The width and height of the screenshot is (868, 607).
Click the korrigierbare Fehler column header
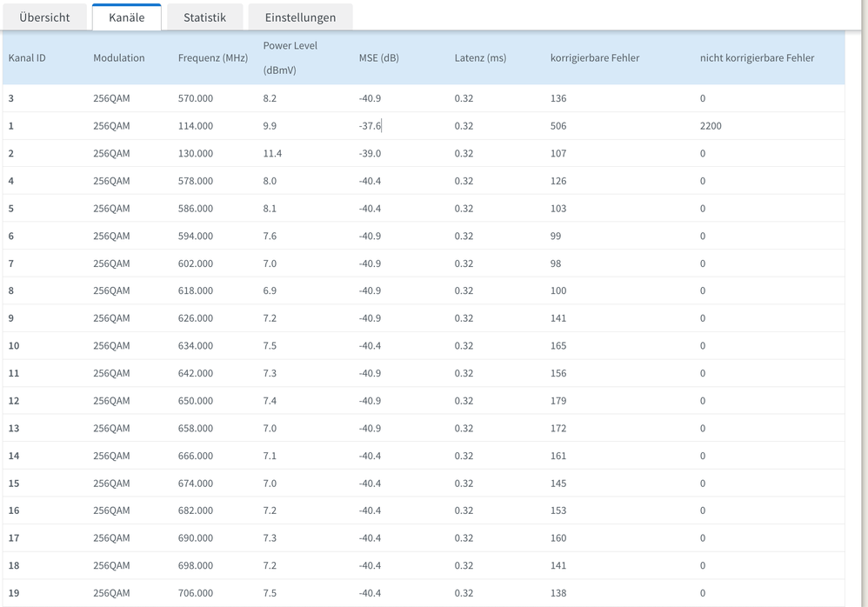pyautogui.click(x=595, y=58)
